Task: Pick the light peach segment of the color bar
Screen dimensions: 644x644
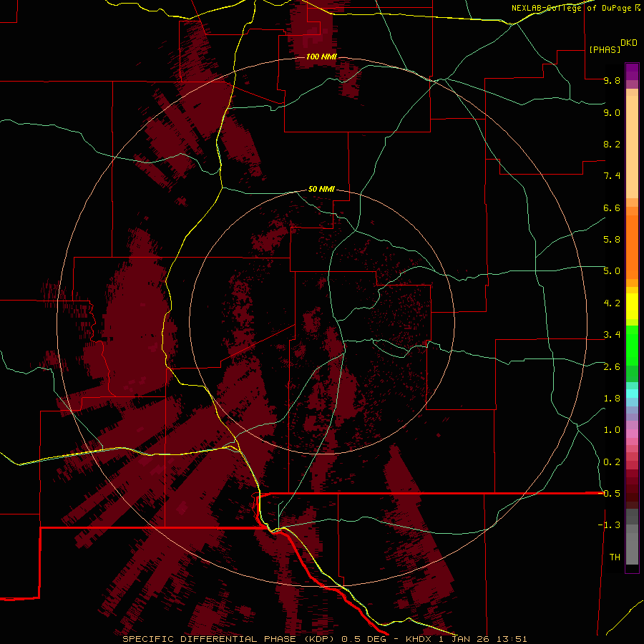Action: pos(632,147)
